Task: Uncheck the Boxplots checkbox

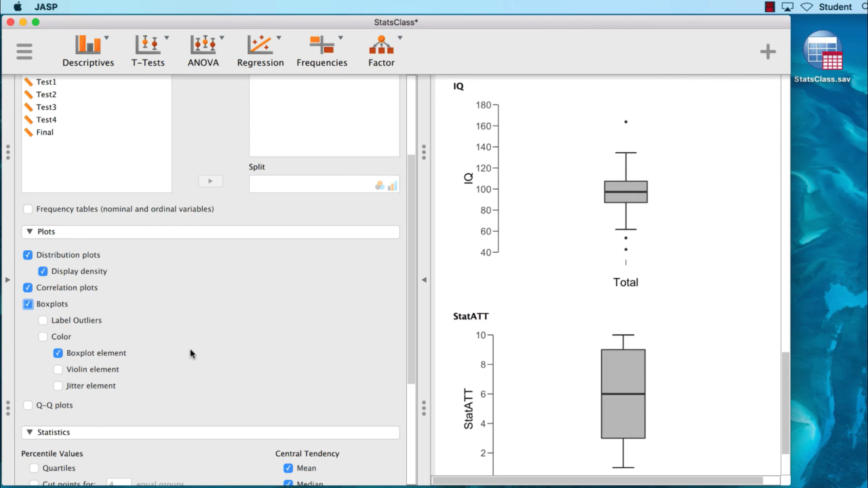Action: click(x=28, y=304)
